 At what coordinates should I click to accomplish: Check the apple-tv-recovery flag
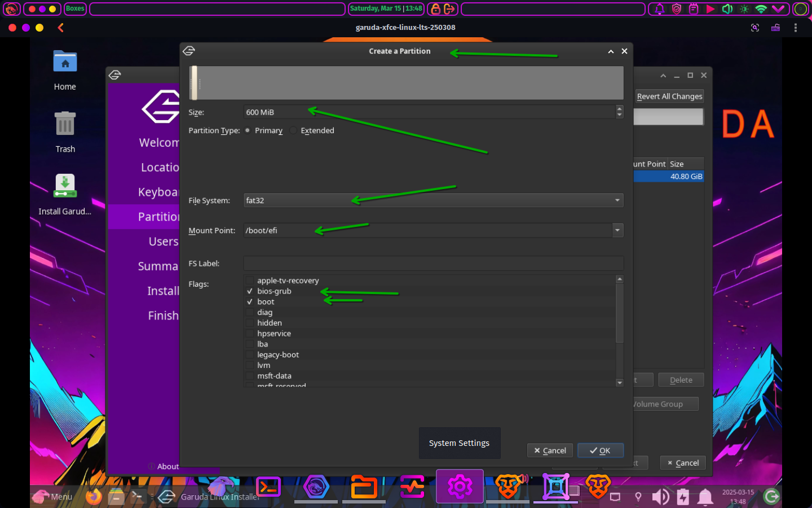pyautogui.click(x=250, y=281)
